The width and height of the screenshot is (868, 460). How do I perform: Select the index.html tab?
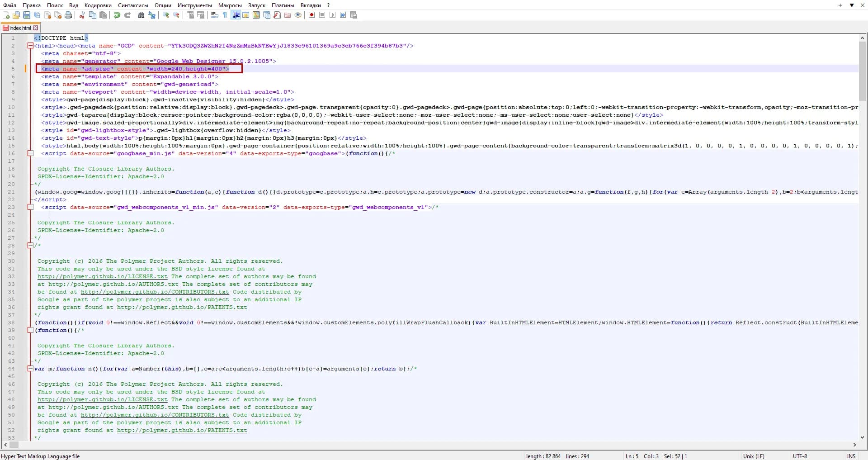(20, 28)
